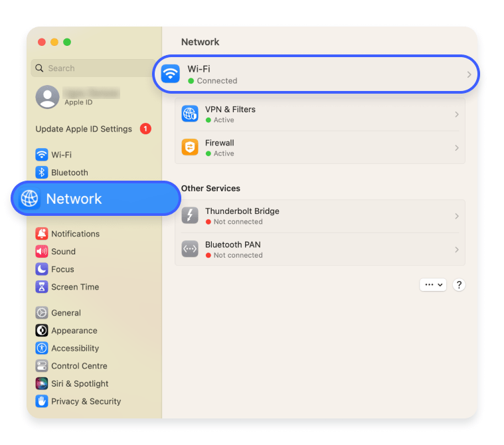Click Bluetooth PAN Not connected status

click(x=238, y=255)
